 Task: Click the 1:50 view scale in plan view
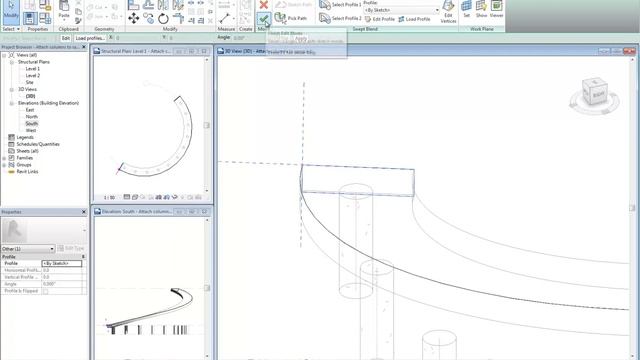pos(109,198)
